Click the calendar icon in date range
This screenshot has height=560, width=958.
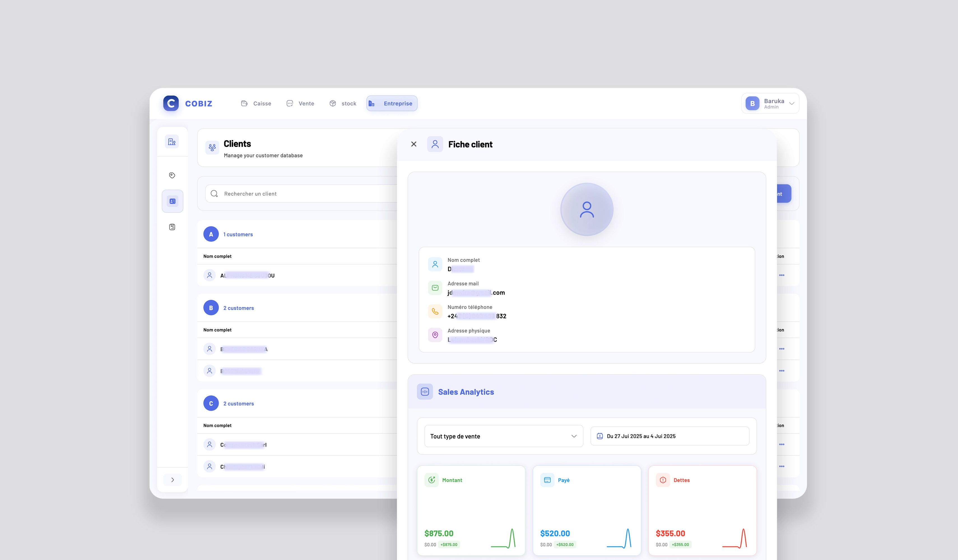[x=599, y=436]
